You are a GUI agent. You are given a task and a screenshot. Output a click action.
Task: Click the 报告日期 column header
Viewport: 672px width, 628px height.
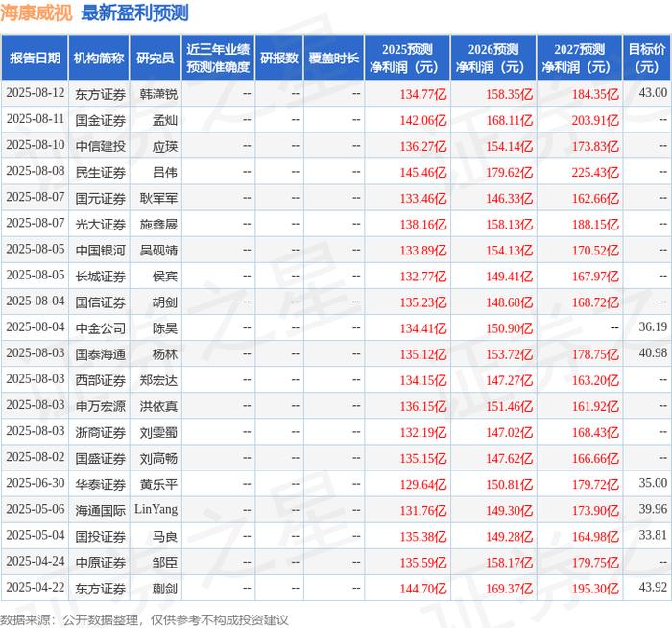point(35,58)
